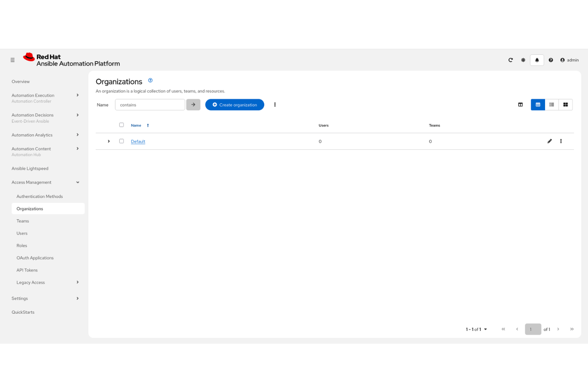The height and width of the screenshot is (392, 588).
Task: Go to next page
Action: 558,329
